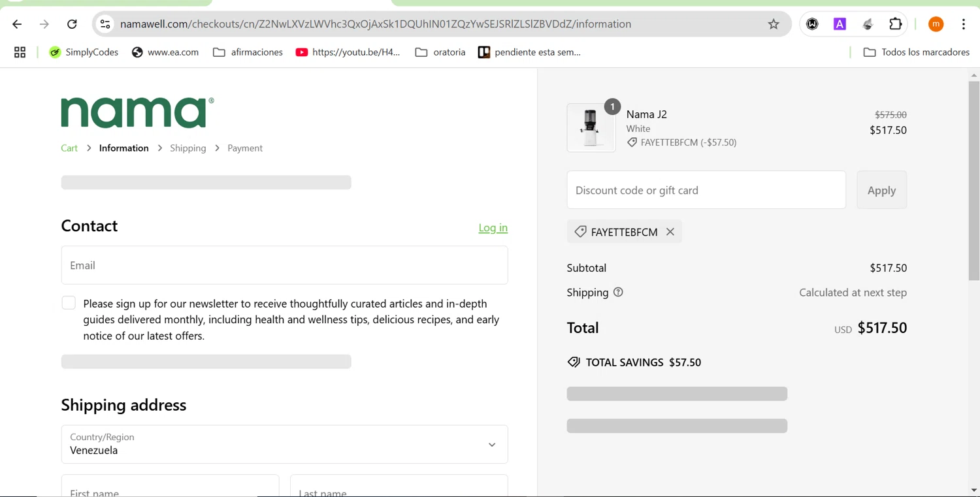
Task: Remove the FAYETTEBFCM discount code
Action: tap(670, 232)
